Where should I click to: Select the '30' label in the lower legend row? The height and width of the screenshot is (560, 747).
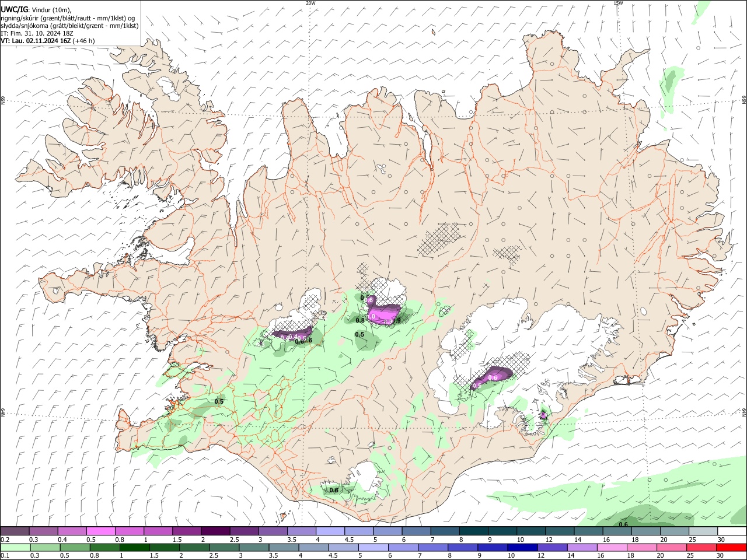720,556
